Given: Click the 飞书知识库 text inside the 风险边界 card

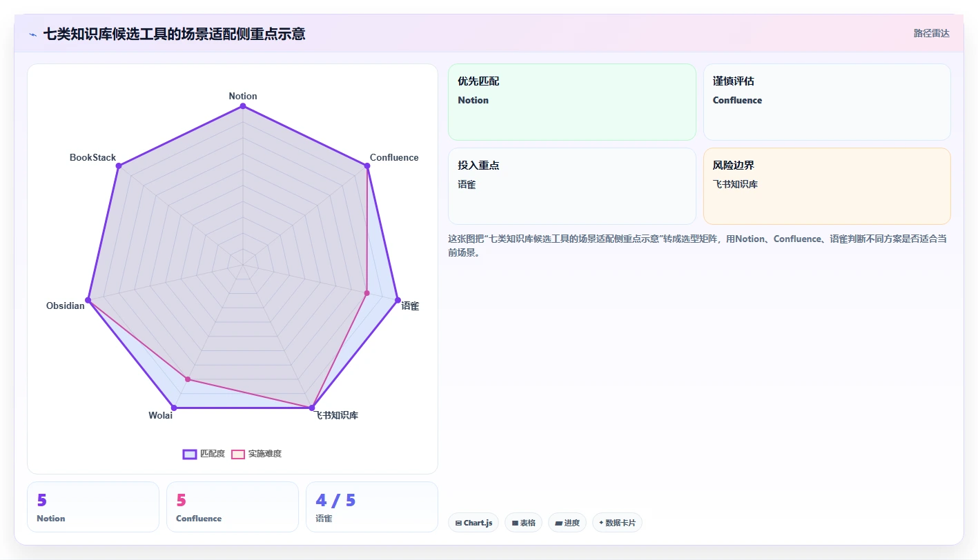Looking at the screenshot, I should coord(735,184).
